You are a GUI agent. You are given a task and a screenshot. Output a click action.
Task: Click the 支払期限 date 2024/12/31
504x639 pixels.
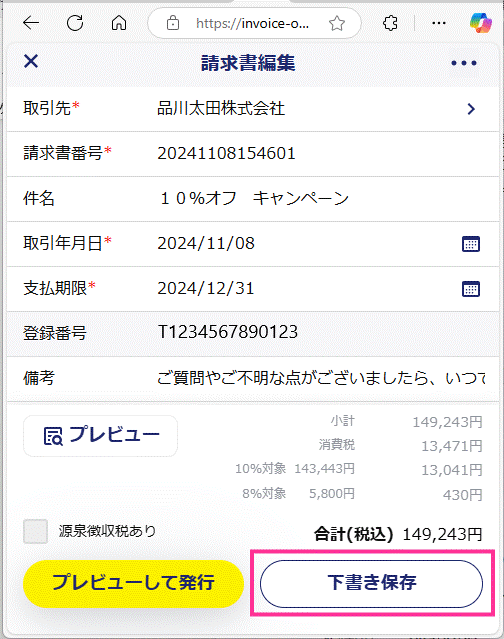206,289
